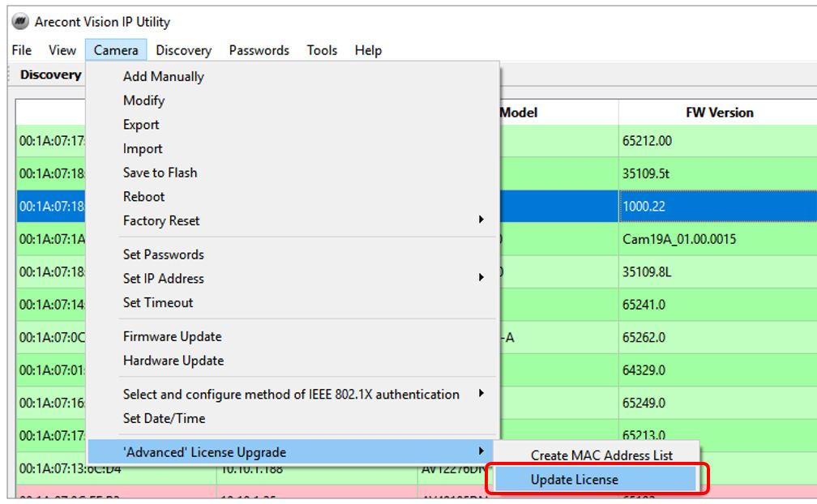Screen dimensions: 817x504
Task: Select the camera row starting 00:1A:07:1A
Action: pos(51,239)
